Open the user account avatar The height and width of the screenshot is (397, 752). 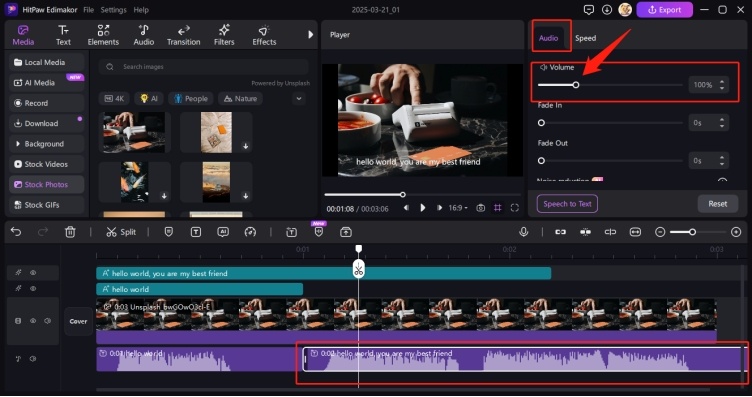coord(625,10)
